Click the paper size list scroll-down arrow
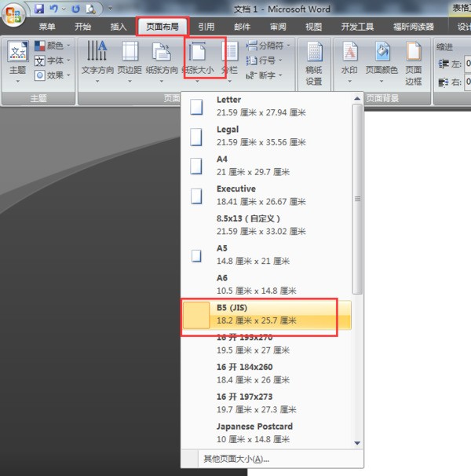Image resolution: width=471 pixels, height=476 pixels. (358, 443)
